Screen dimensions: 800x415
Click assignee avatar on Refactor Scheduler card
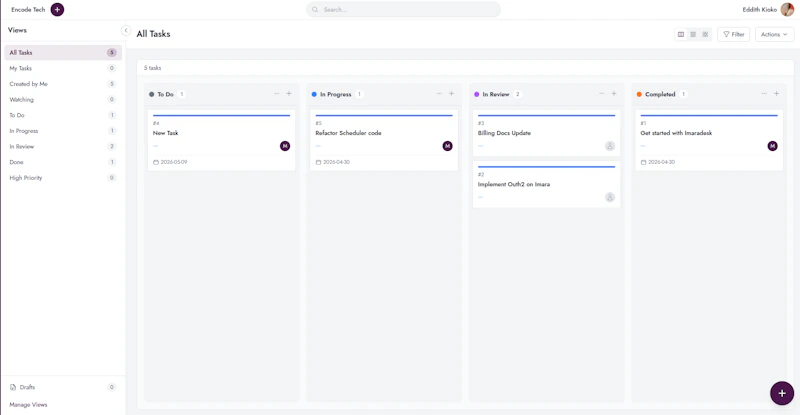coord(447,146)
